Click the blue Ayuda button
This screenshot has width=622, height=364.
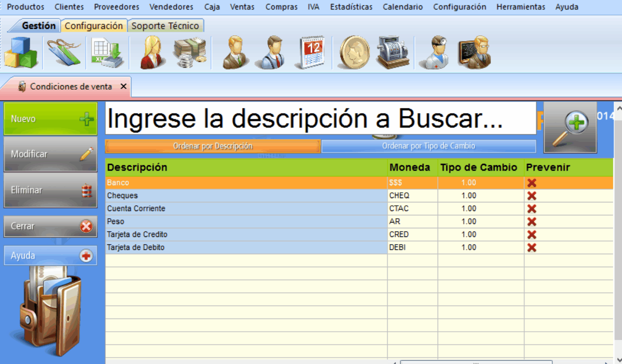click(50, 256)
